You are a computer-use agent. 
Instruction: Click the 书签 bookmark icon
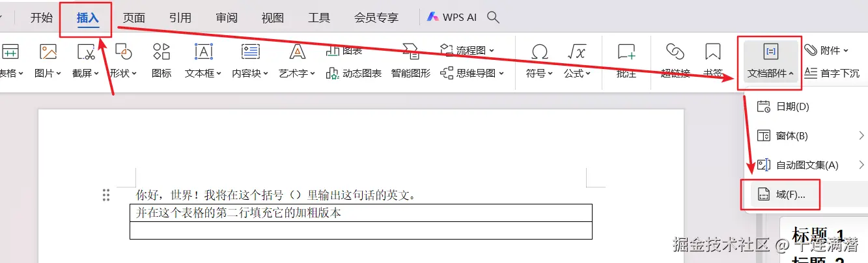click(713, 52)
